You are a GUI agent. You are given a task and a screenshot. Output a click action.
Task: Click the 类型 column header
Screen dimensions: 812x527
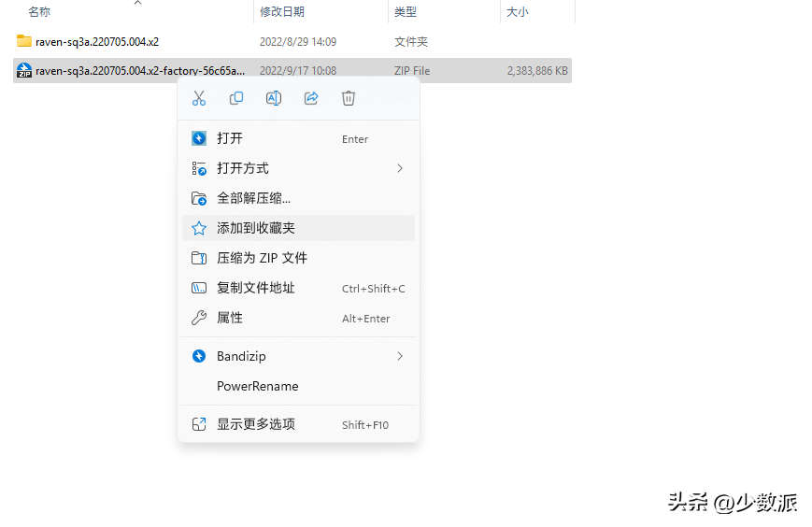click(x=406, y=12)
